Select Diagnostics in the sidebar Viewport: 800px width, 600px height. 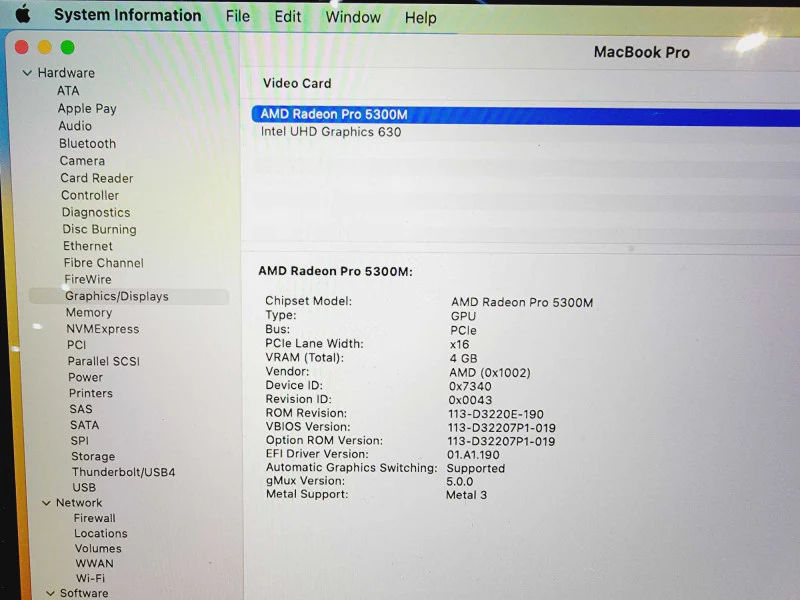pyautogui.click(x=96, y=213)
